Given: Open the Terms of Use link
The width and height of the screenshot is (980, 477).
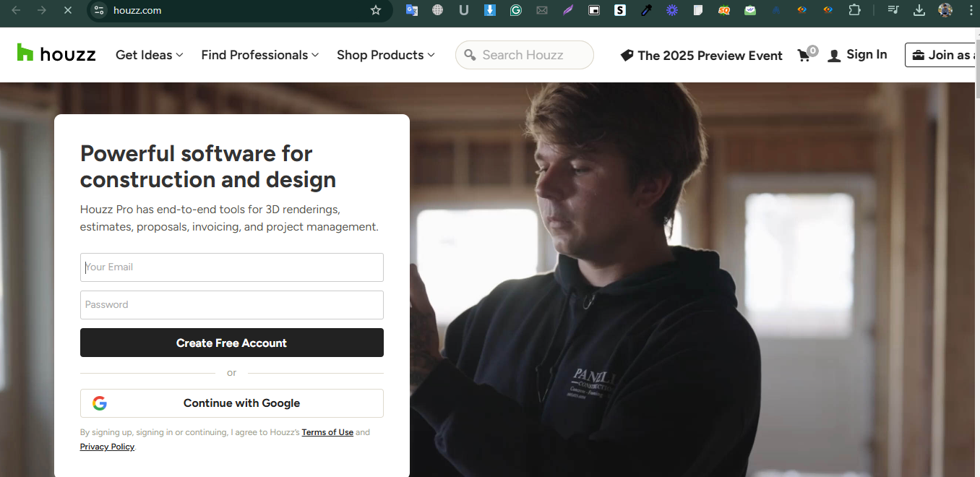Looking at the screenshot, I should coord(327,432).
